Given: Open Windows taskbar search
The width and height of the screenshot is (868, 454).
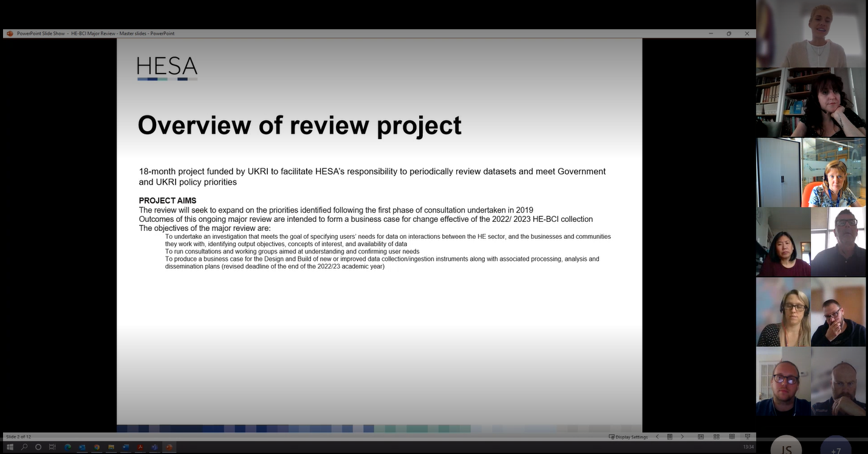Looking at the screenshot, I should 24,447.
